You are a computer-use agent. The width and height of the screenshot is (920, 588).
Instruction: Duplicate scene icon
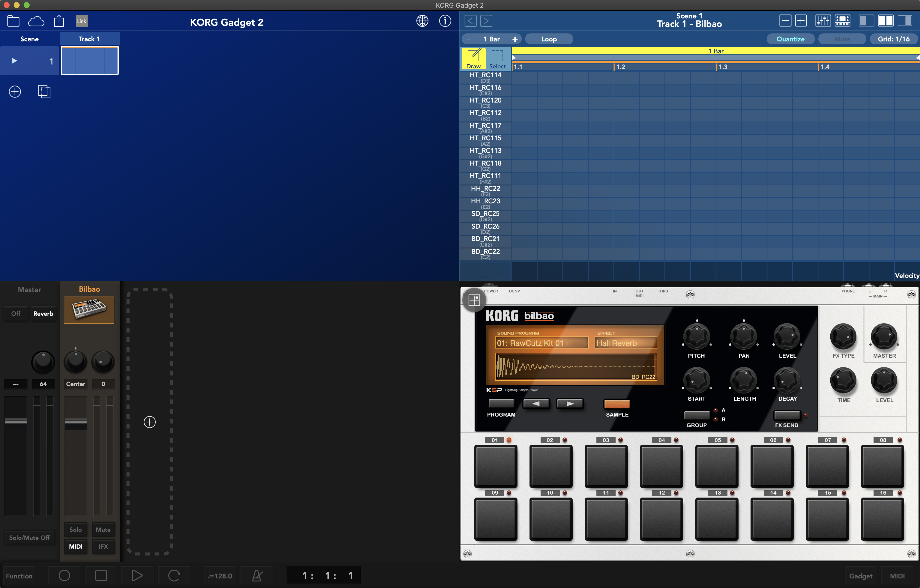pos(44,92)
